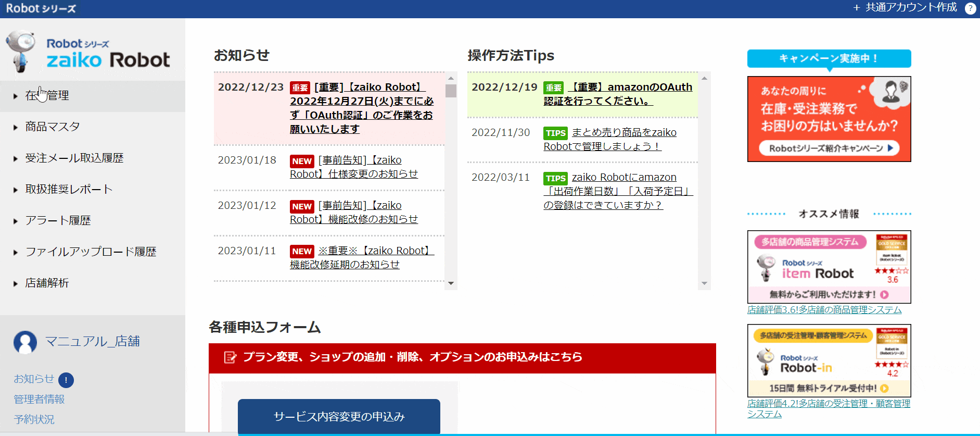980x436 pixels.
Task: Click the NEW badge dated 2023/01/18
Action: 302,161
